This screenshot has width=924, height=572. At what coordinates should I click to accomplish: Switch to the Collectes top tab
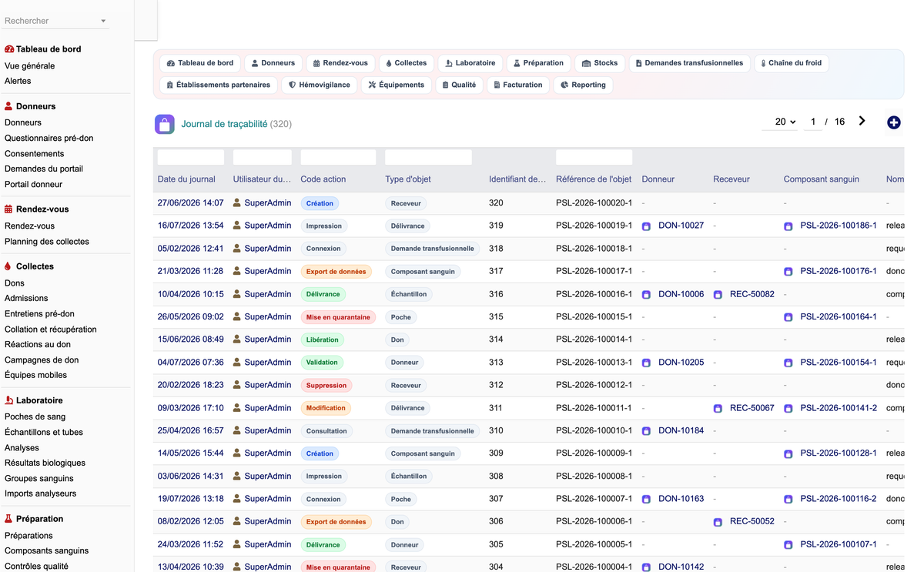tap(407, 63)
